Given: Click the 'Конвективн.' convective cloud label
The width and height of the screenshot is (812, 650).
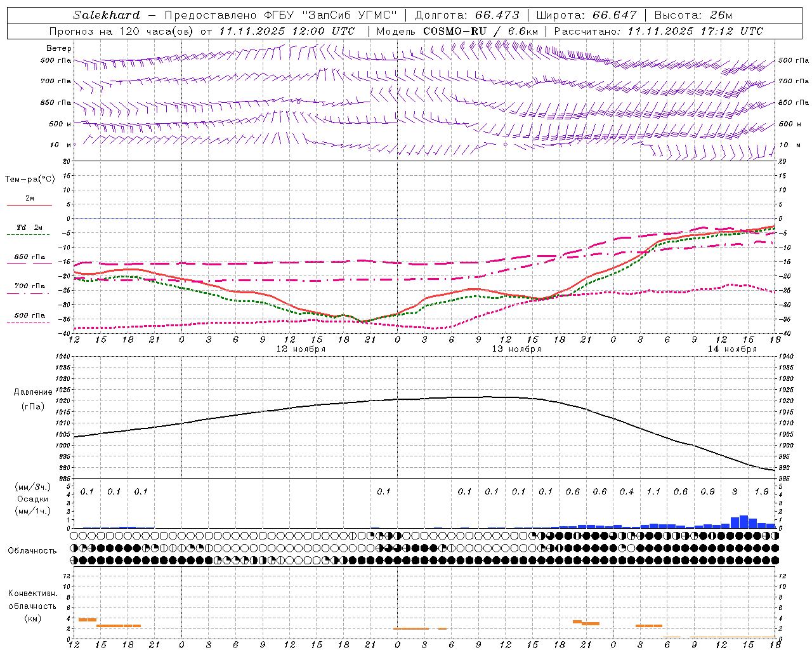Looking at the screenshot, I should point(33,594).
